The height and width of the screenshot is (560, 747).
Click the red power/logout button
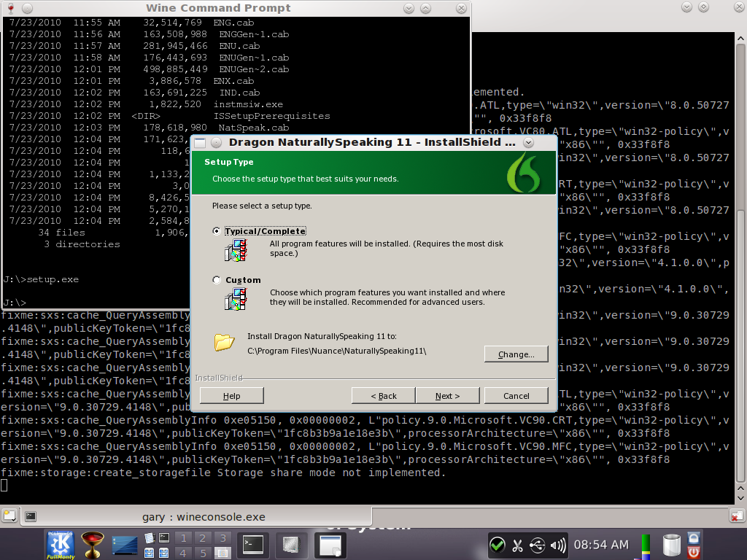(694, 553)
